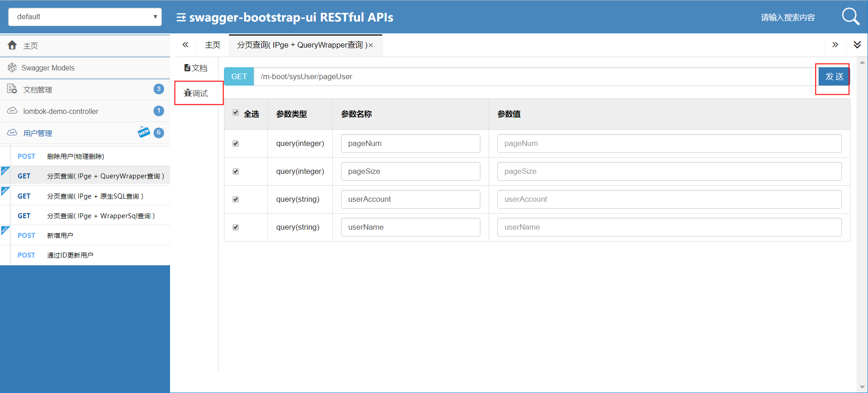The image size is (868, 393).
Task: Click the scrollbar up arrow
Action: 862,62
